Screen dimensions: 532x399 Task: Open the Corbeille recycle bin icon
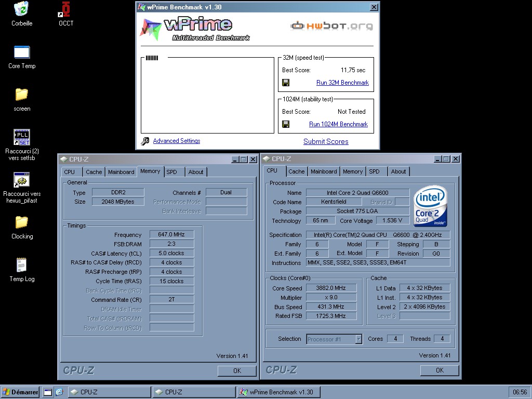click(x=22, y=9)
